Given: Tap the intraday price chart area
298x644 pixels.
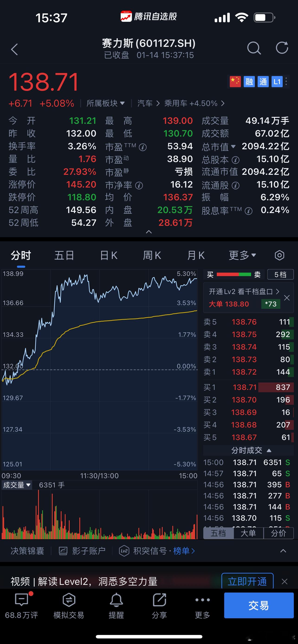Looking at the screenshot, I should point(100,370).
